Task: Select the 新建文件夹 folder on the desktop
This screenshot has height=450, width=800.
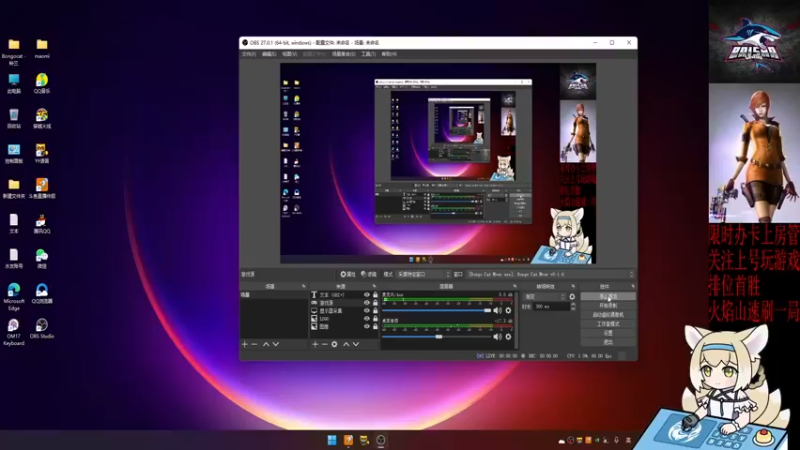Action: pyautogui.click(x=14, y=188)
